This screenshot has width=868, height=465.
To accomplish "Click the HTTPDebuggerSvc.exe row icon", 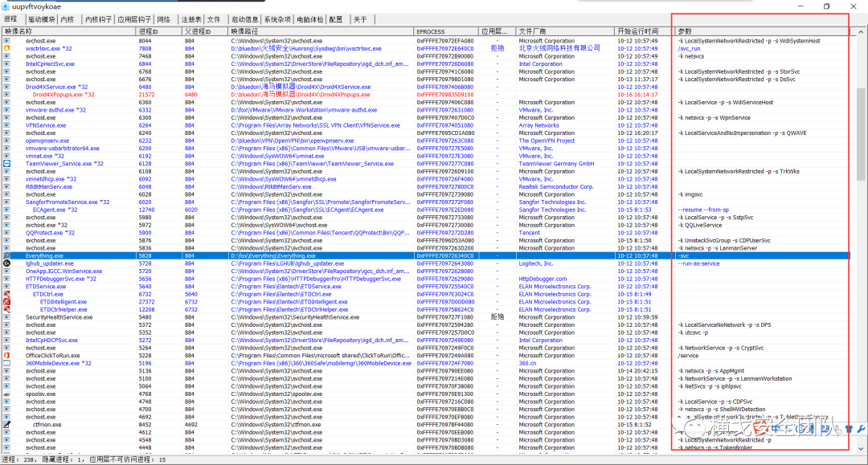I will (x=6, y=279).
